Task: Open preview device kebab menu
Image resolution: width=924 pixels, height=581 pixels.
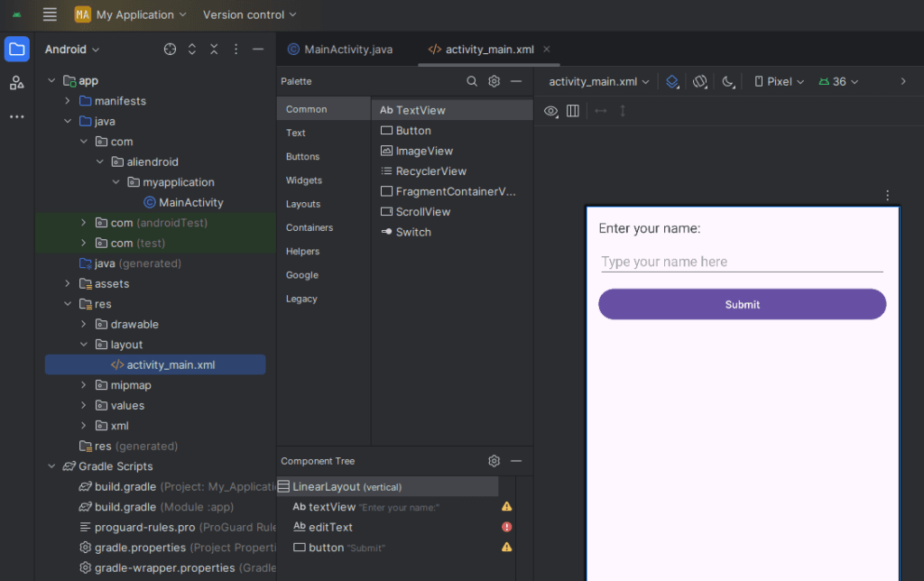Action: point(888,195)
